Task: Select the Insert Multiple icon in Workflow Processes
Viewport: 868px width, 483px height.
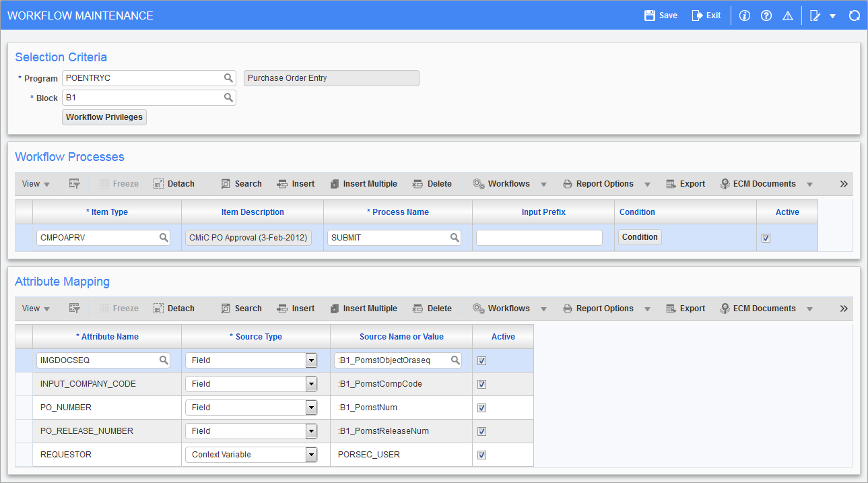Action: tap(364, 183)
